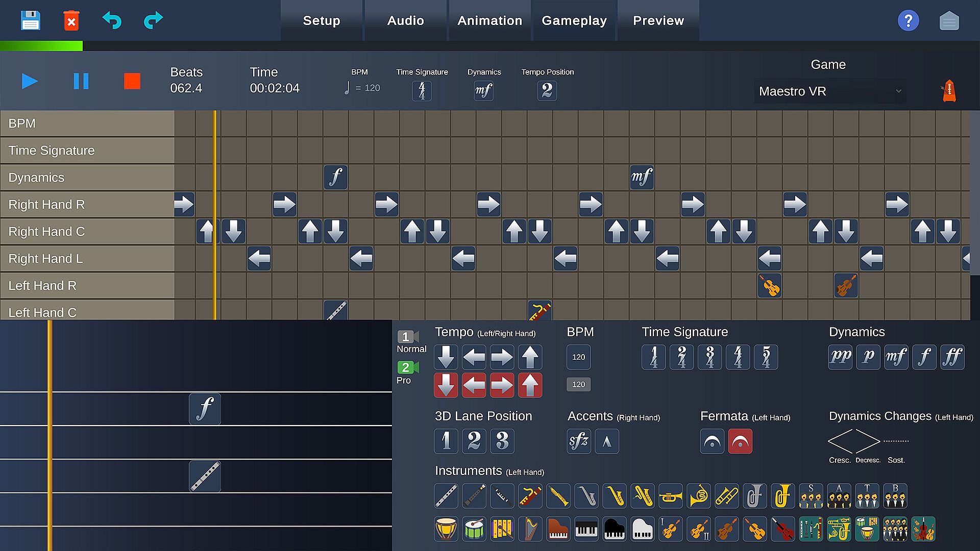
Task: Select 3D lane position 3
Action: [x=502, y=441]
